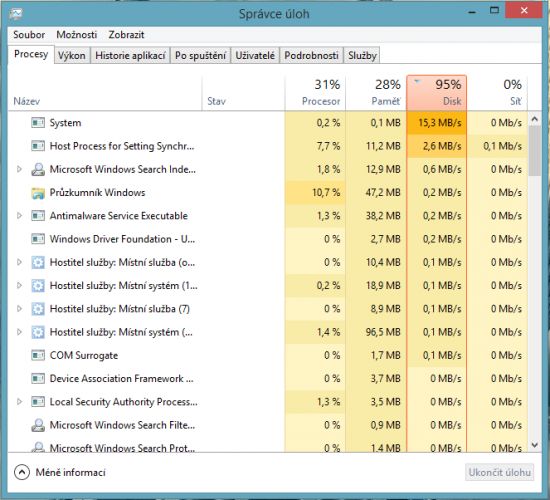Click the 2,6 MB/s disk value
This screenshot has width=550, height=500.
[x=442, y=146]
